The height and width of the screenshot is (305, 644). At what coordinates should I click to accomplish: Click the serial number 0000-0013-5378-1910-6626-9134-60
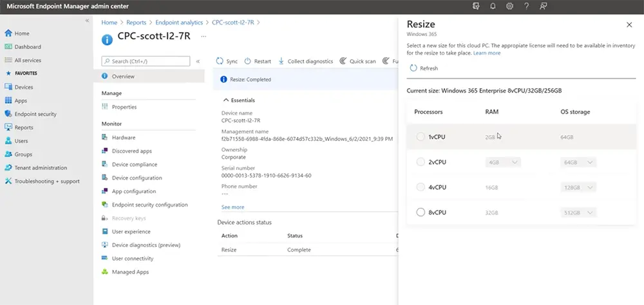266,176
